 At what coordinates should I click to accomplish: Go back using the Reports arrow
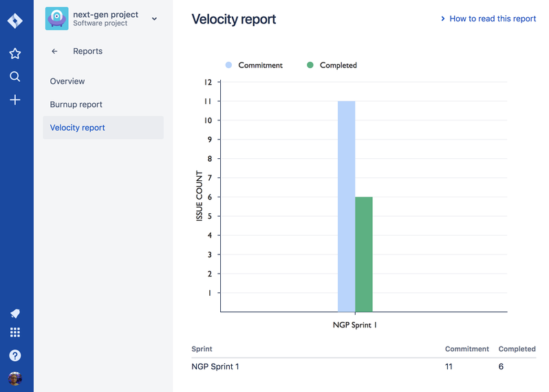pyautogui.click(x=54, y=51)
